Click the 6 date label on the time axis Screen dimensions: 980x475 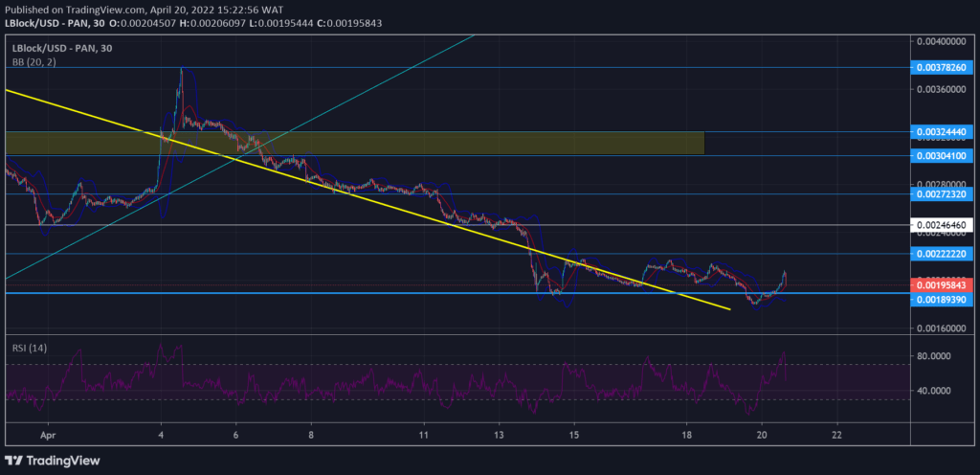[236, 433]
